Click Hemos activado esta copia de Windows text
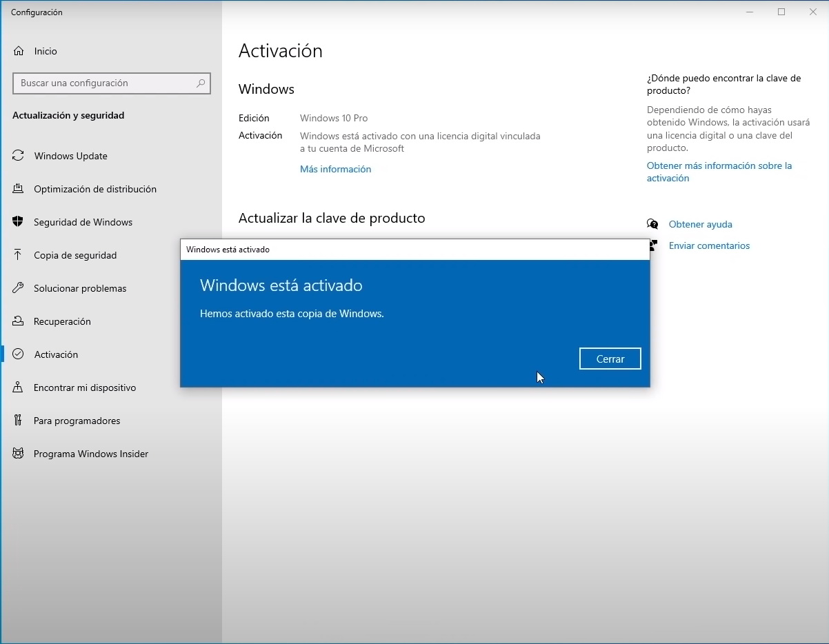 coord(292,314)
